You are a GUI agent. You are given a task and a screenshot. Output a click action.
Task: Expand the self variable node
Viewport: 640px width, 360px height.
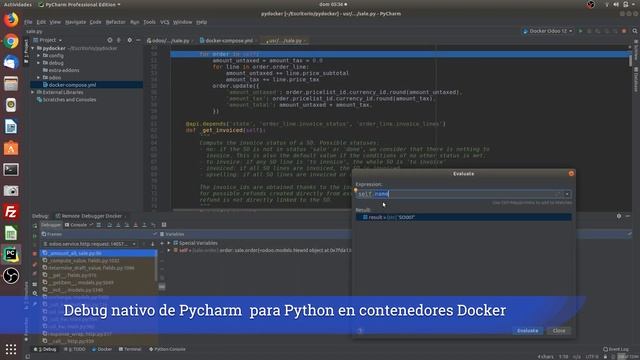(169, 250)
